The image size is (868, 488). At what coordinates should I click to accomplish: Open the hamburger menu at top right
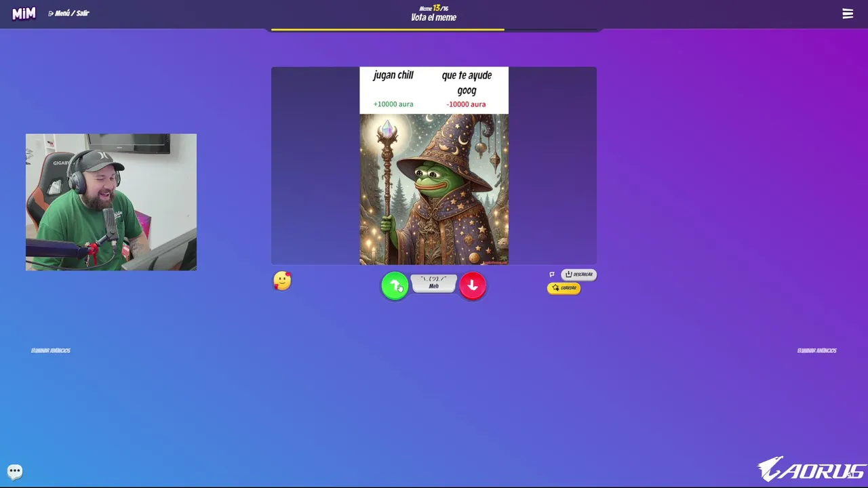(848, 14)
